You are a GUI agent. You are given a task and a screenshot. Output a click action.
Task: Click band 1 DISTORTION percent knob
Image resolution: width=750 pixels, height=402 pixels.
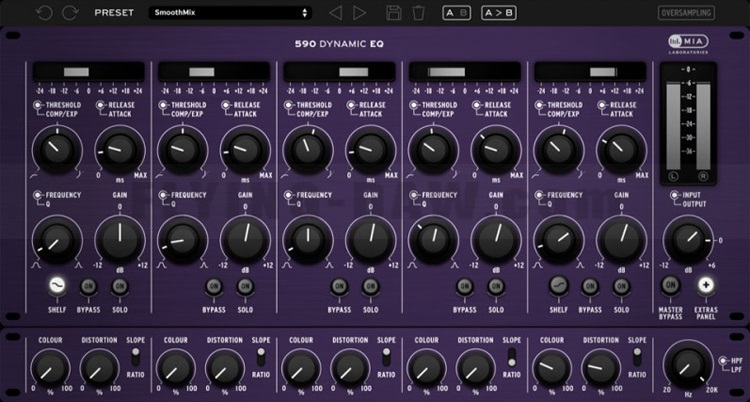(99, 369)
